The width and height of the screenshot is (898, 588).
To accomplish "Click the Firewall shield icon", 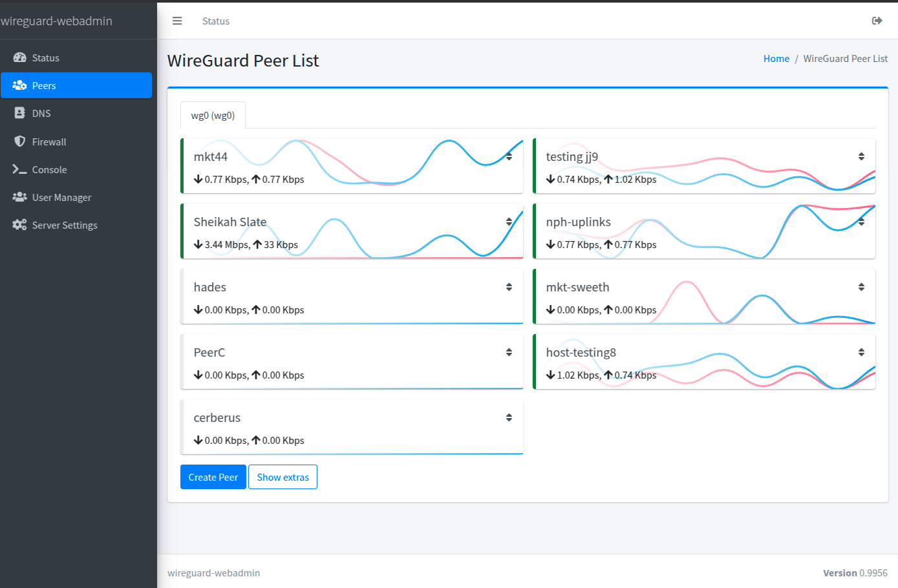I will (19, 142).
